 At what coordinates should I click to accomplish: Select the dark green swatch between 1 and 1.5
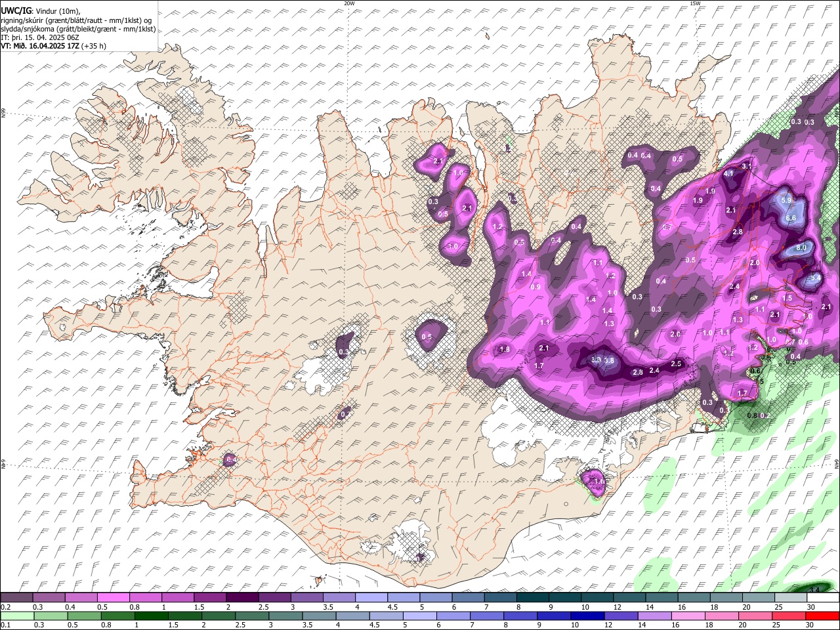(151, 616)
